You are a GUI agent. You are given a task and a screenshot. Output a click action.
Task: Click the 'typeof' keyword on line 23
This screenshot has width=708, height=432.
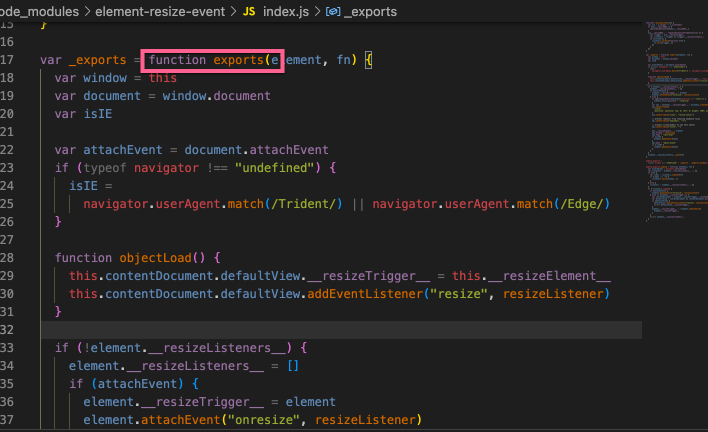105,168
